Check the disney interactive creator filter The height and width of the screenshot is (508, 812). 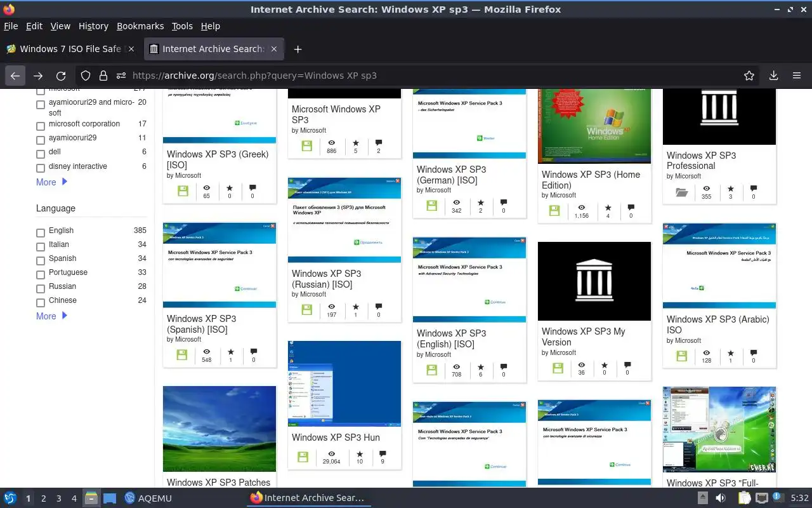[41, 169]
